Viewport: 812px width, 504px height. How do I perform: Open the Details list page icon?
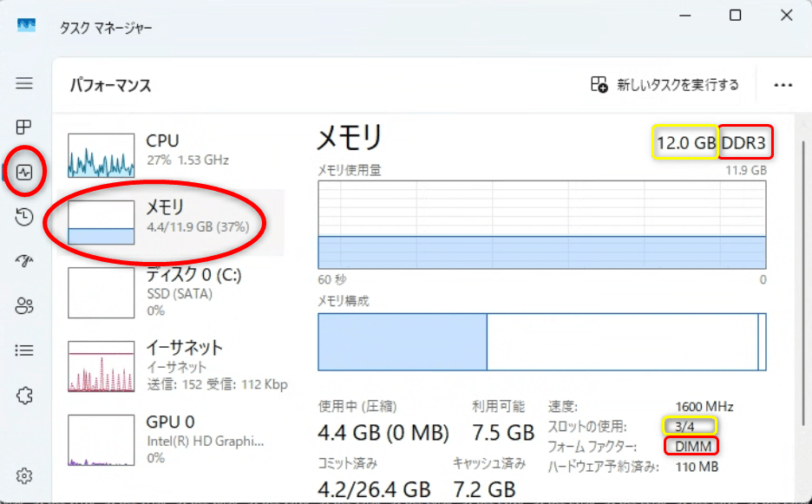click(x=24, y=350)
